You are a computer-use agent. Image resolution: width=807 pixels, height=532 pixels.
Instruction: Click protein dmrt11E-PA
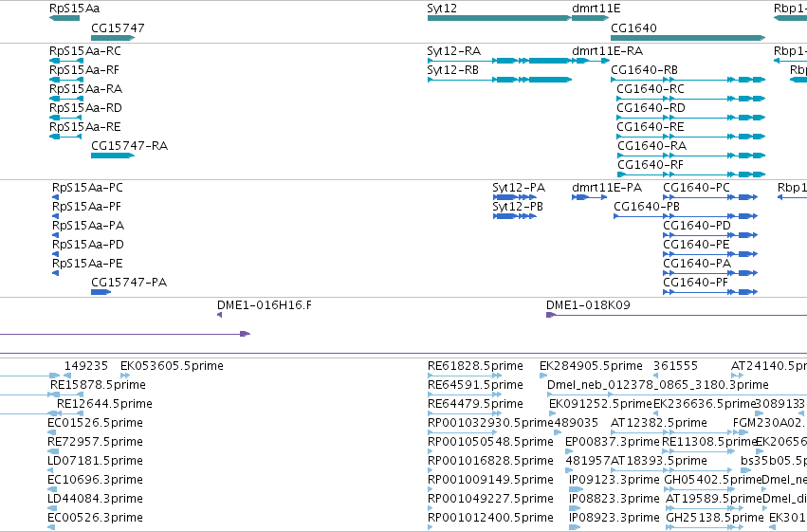tap(607, 188)
